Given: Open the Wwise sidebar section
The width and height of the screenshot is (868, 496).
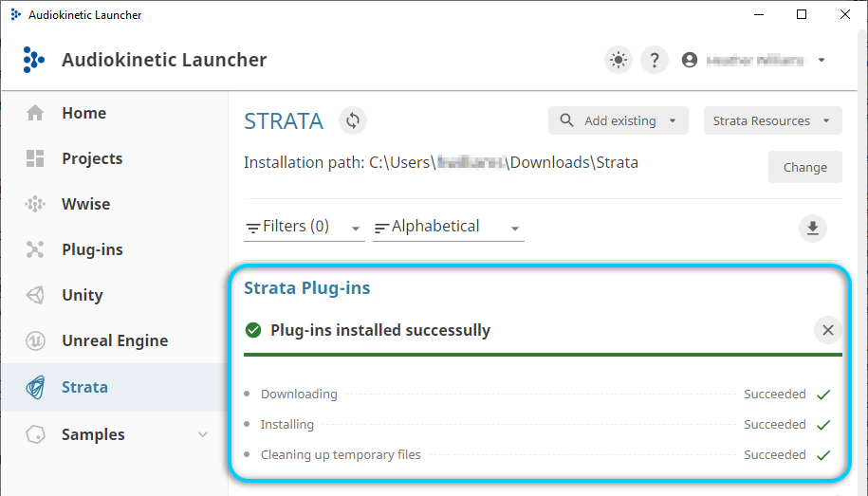Looking at the screenshot, I should pos(85,204).
